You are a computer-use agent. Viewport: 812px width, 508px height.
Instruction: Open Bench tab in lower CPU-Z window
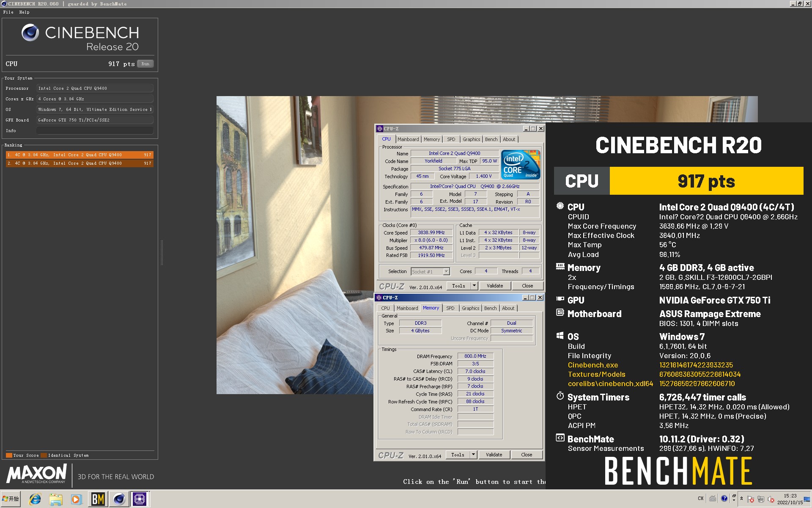[x=490, y=308]
